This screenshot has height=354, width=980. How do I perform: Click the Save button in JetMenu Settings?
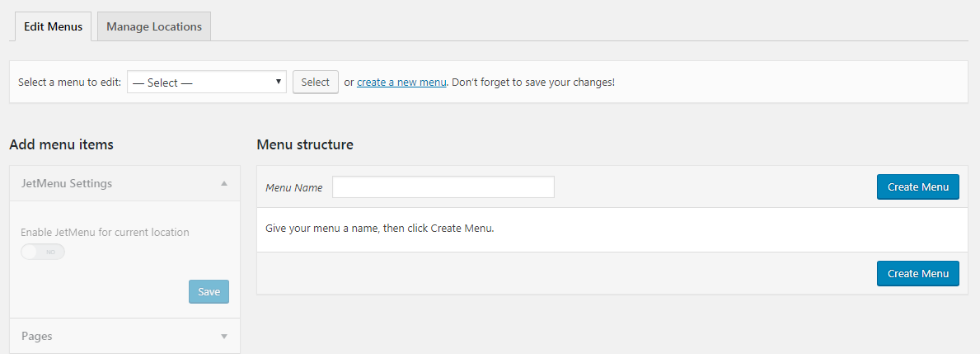click(x=209, y=291)
